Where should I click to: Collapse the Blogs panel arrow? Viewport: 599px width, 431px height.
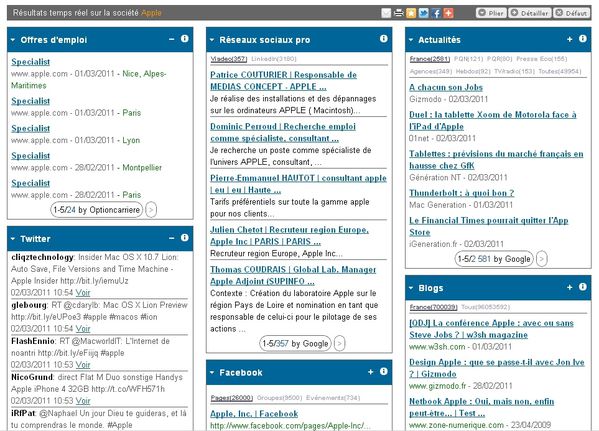[411, 288]
